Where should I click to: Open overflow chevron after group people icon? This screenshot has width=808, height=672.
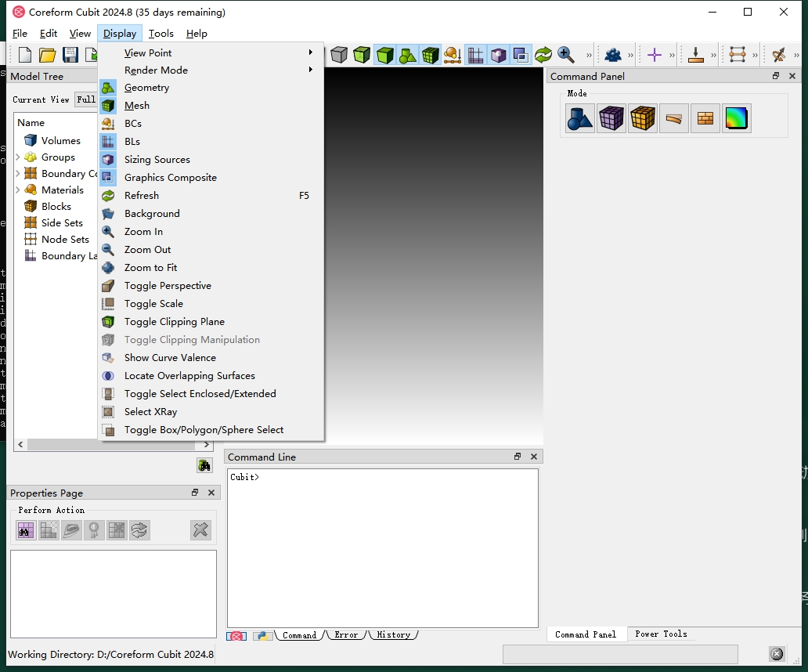click(x=630, y=55)
